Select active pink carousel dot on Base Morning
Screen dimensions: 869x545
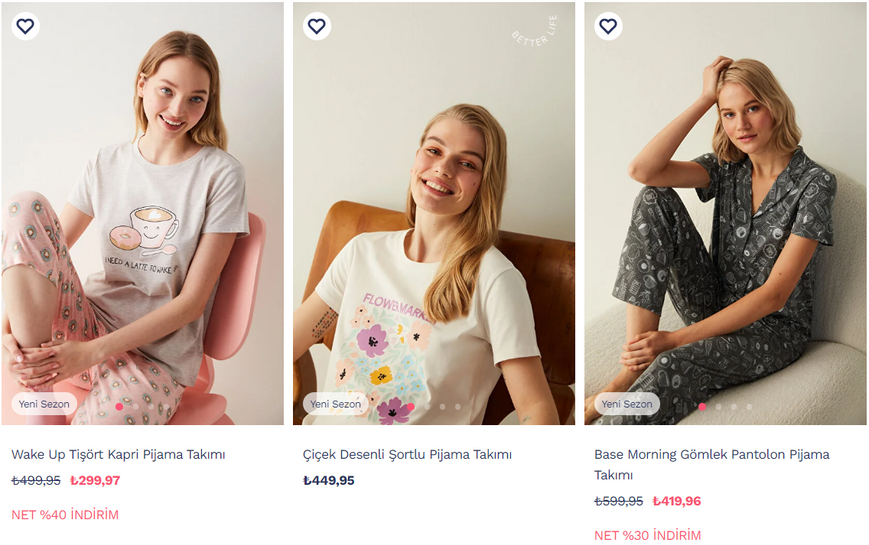tap(702, 406)
